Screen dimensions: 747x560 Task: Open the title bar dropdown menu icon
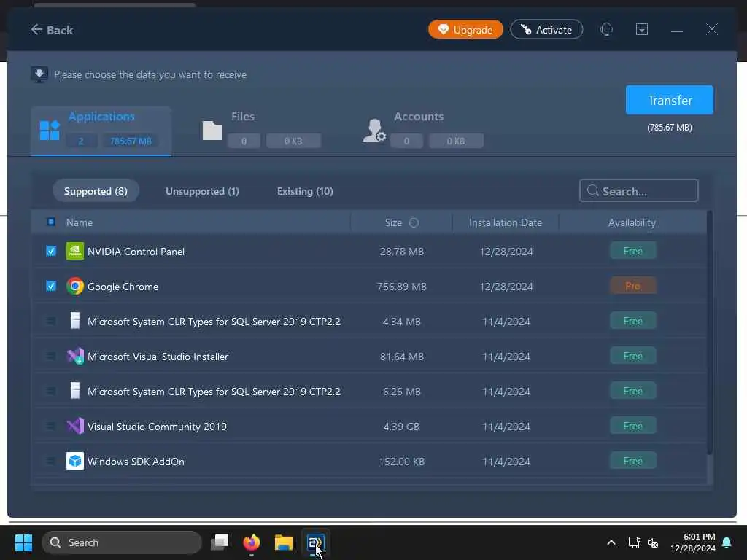click(642, 29)
